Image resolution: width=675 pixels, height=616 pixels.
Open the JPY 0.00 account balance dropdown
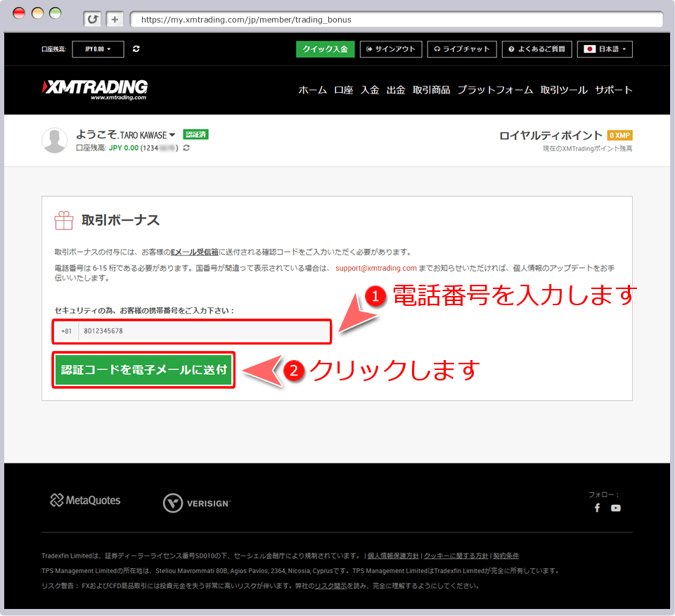(x=98, y=49)
